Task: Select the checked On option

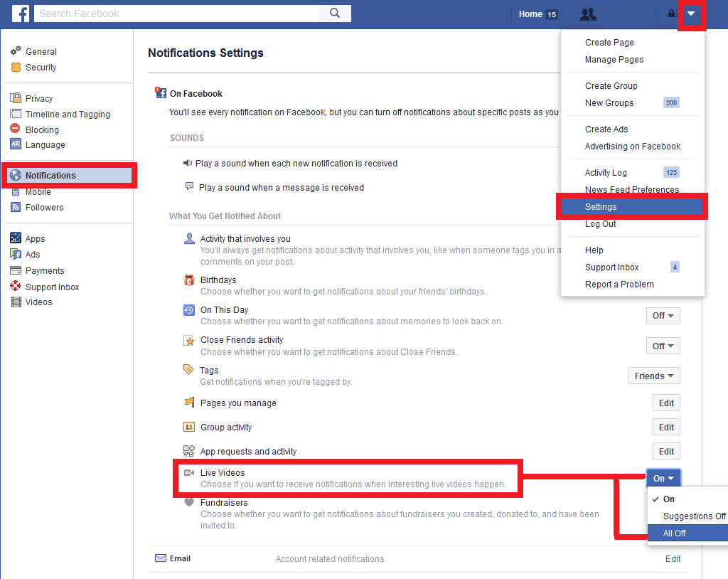Action: (687, 499)
